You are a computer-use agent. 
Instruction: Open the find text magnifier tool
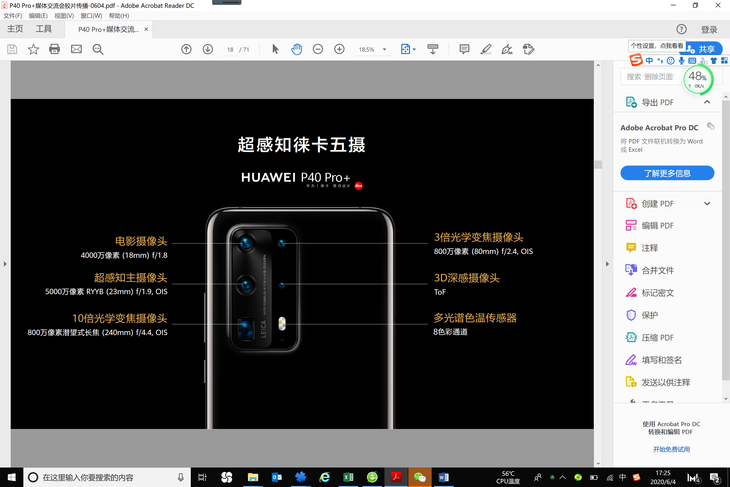[x=98, y=49]
